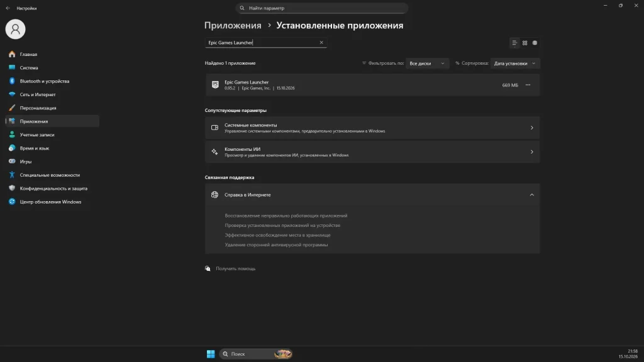Open the Все диски filter dropdown
Screen dimensions: 644x362
coord(427,63)
